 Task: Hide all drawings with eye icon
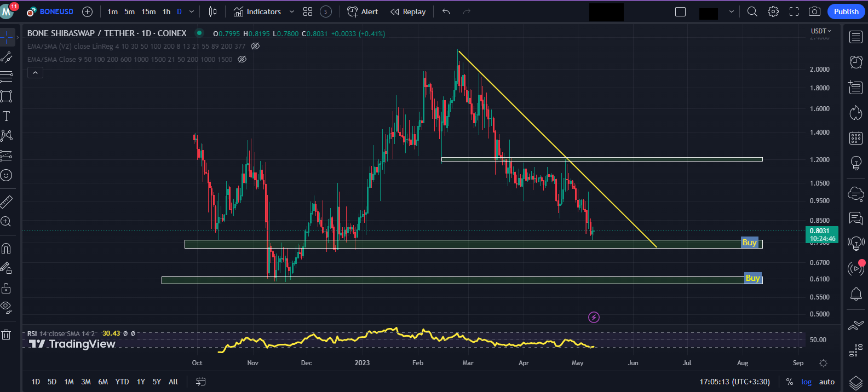[x=7, y=308]
